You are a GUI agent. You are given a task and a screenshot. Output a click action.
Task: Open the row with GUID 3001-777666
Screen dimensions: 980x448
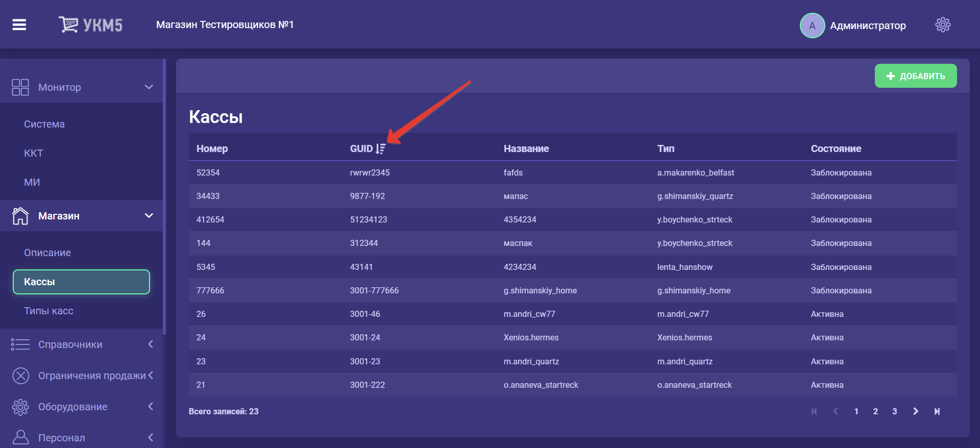(374, 290)
